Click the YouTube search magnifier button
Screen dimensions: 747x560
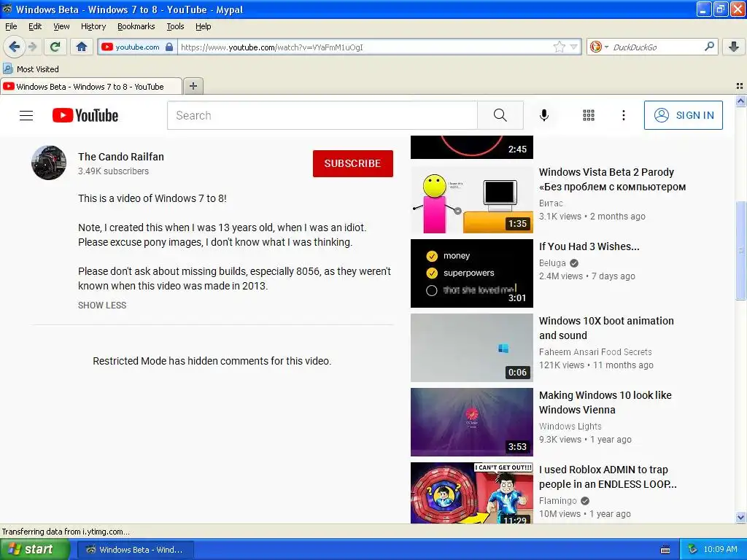click(x=500, y=115)
